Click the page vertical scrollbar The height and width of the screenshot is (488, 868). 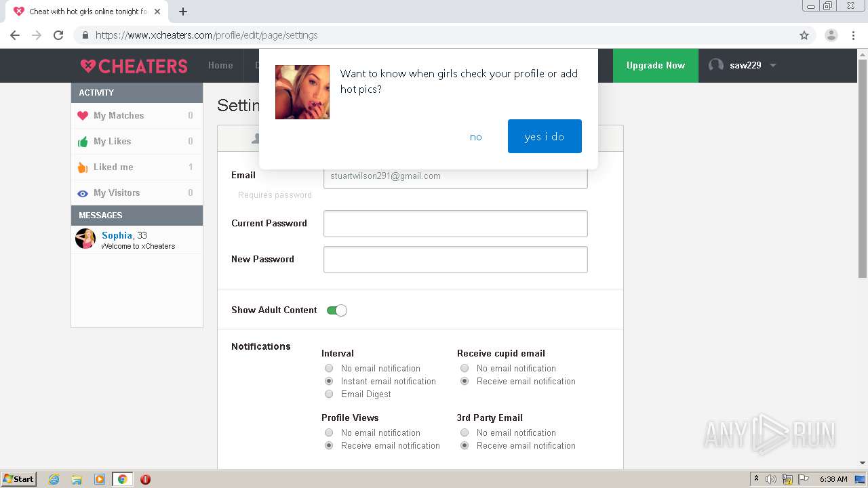point(863,169)
